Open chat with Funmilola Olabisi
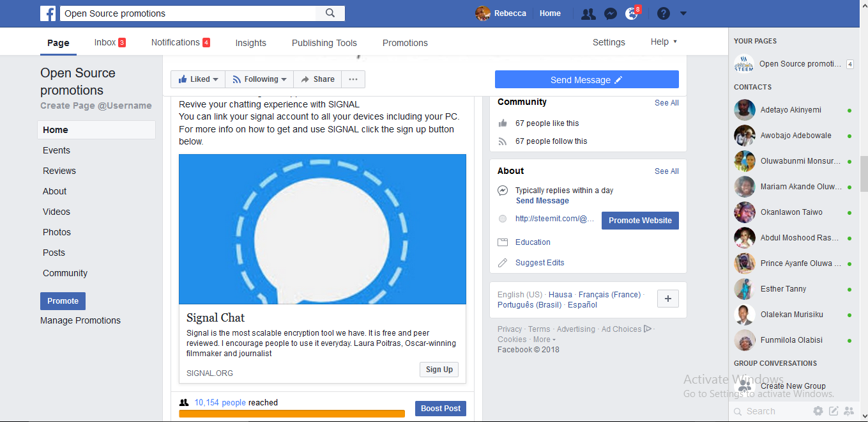The width and height of the screenshot is (868, 422). click(792, 340)
